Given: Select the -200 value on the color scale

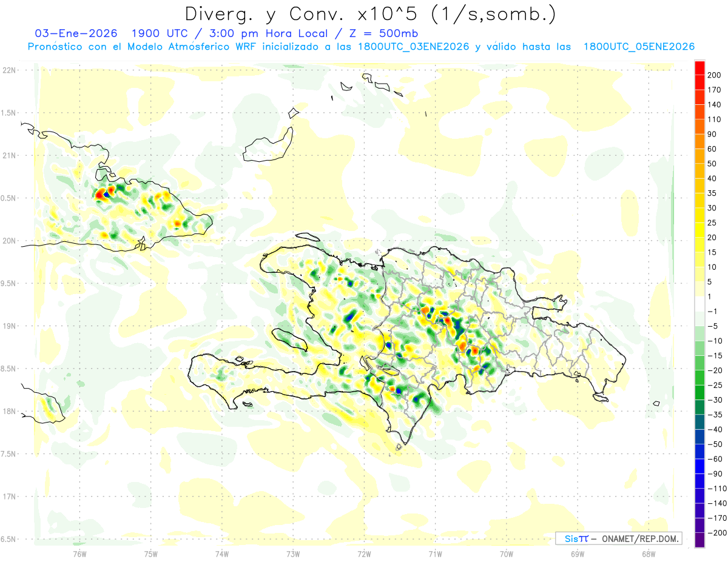Looking at the screenshot, I should [714, 533].
